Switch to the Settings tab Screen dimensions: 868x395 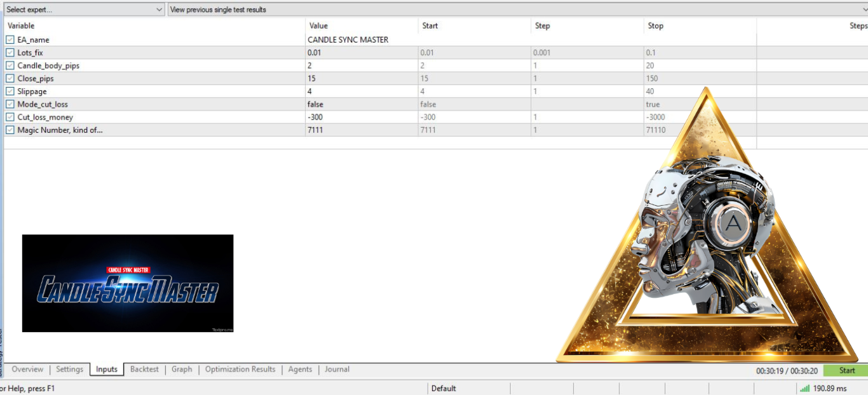(69, 370)
